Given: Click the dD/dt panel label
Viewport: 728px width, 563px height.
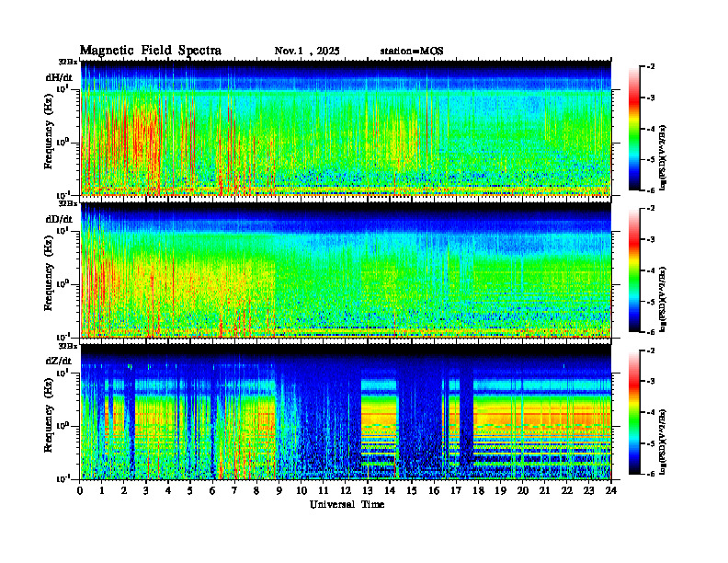Looking at the screenshot, I should 59,219.
